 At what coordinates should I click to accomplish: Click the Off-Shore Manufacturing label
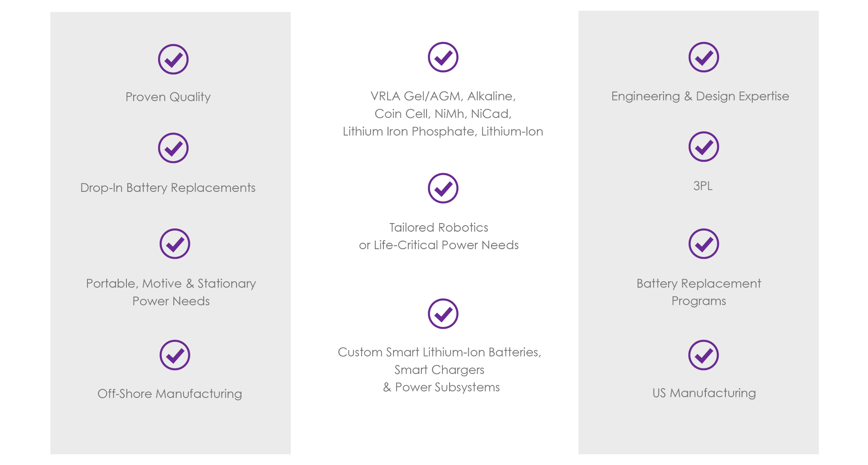170,394
